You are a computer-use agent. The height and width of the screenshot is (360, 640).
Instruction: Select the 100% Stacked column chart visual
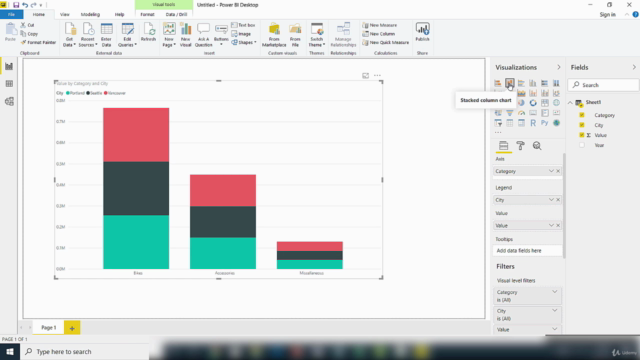pos(556,83)
